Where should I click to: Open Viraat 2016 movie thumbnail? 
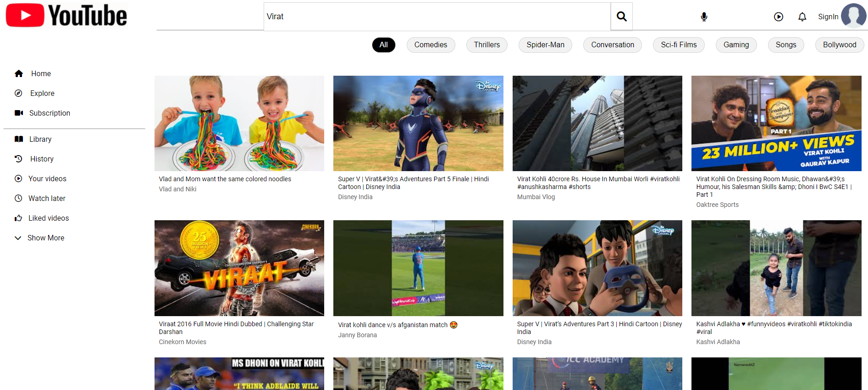239,268
